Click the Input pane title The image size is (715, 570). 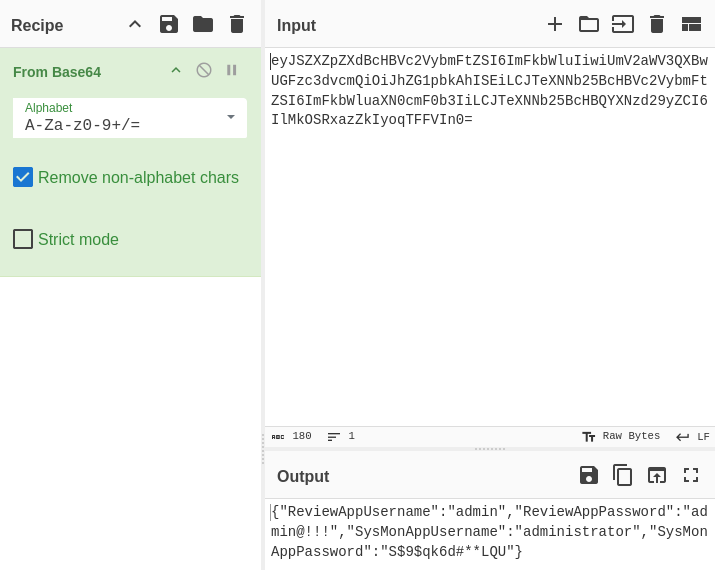296,25
